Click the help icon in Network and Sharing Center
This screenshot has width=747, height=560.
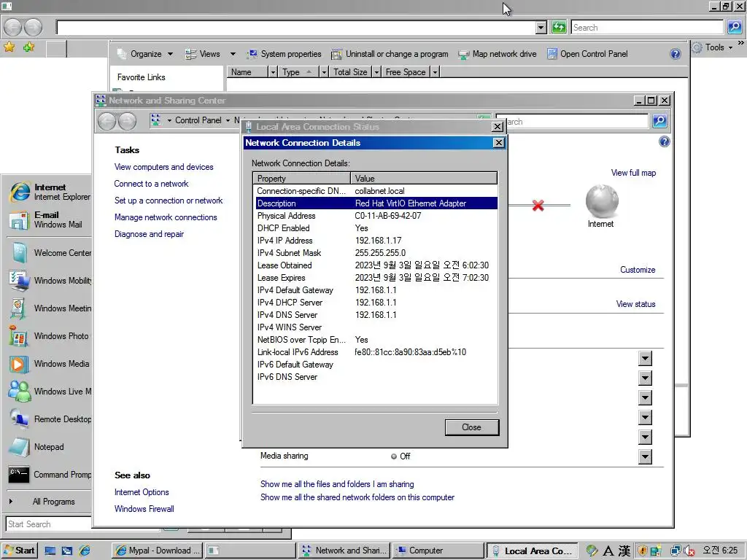[664, 141]
